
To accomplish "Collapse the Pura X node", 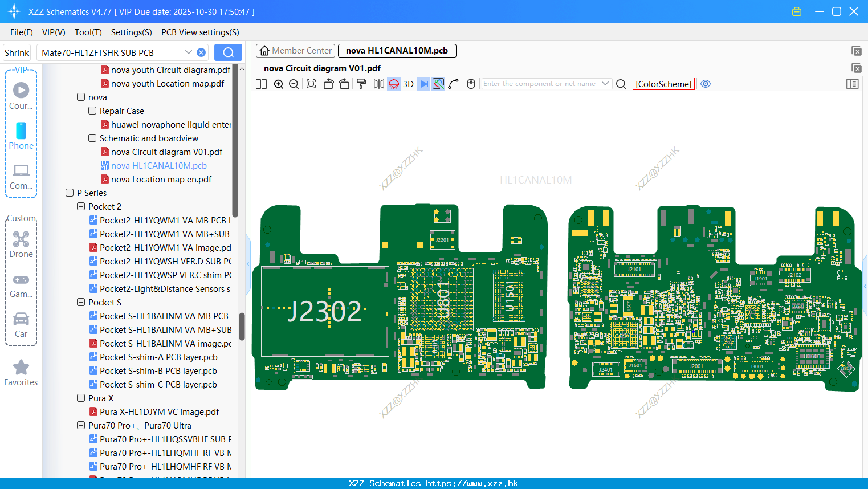I will [81, 398].
